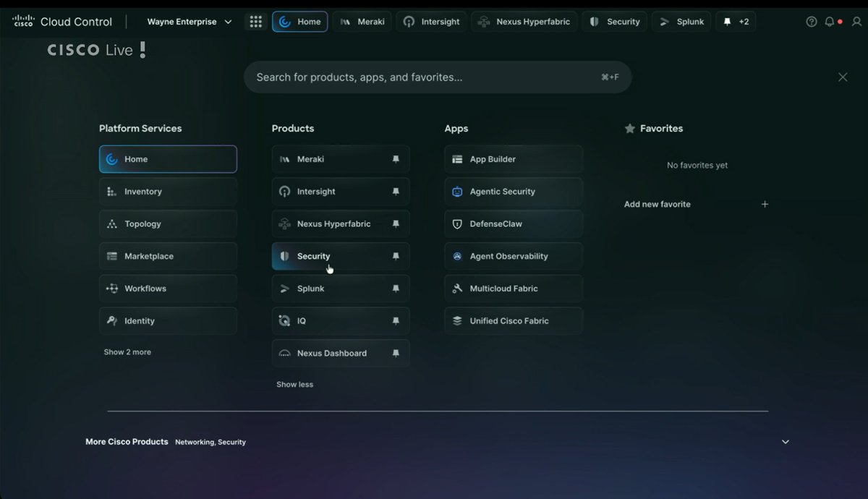Viewport: 868px width, 499px height.
Task: Open Marketplace platform service
Action: (x=168, y=256)
